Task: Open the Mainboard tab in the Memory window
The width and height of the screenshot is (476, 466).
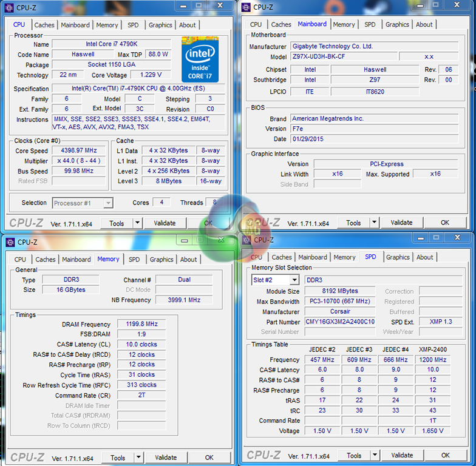Action: click(x=76, y=260)
